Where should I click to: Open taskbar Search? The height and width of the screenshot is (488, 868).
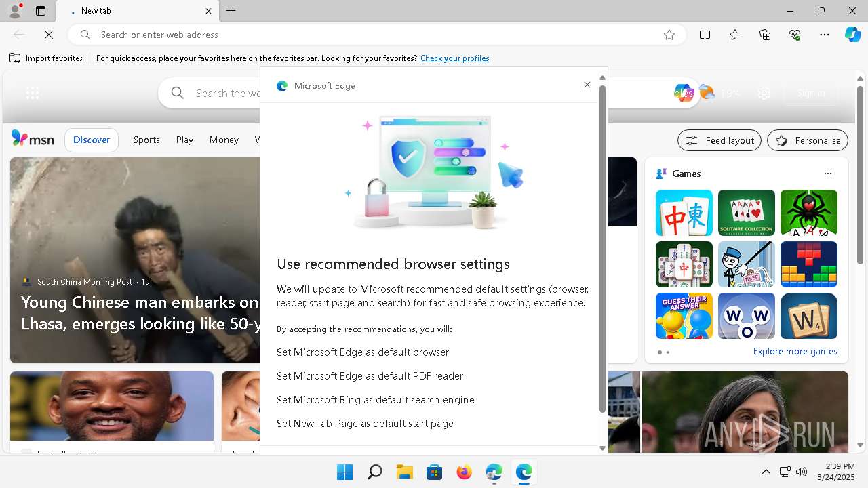[x=374, y=472]
